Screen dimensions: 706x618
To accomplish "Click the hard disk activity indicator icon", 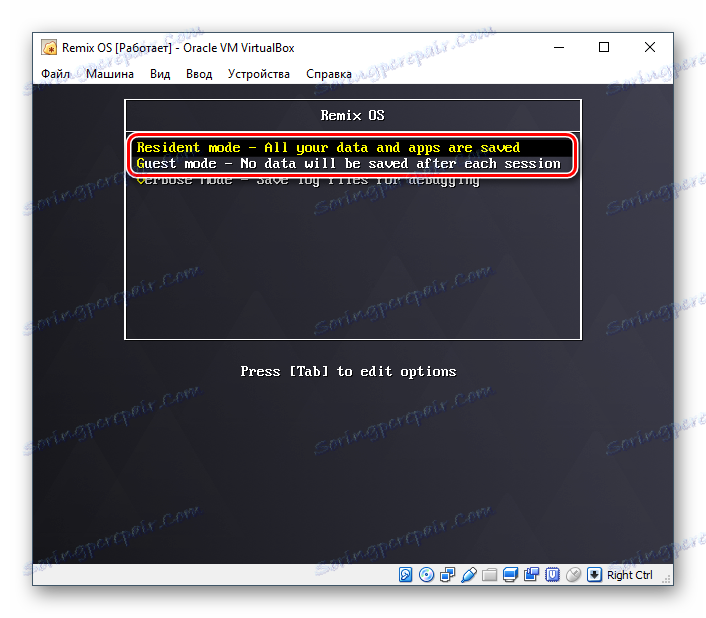I will click(x=405, y=575).
